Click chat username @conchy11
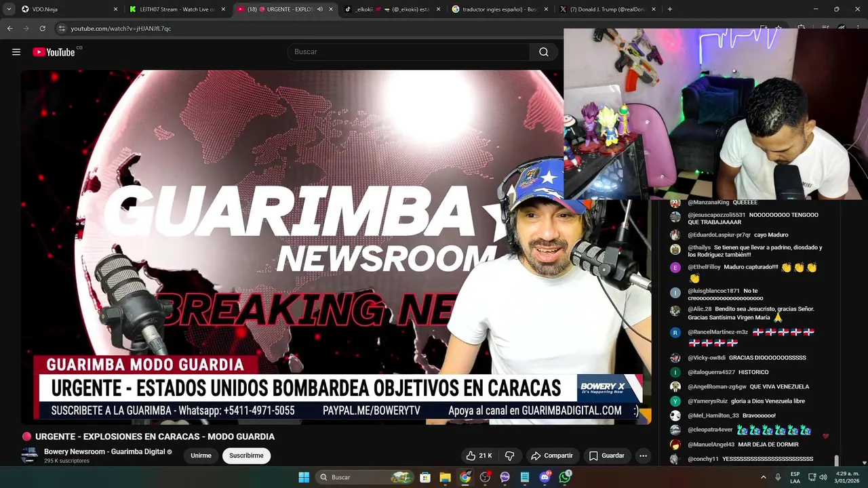868x488 pixels. [x=703, y=459]
